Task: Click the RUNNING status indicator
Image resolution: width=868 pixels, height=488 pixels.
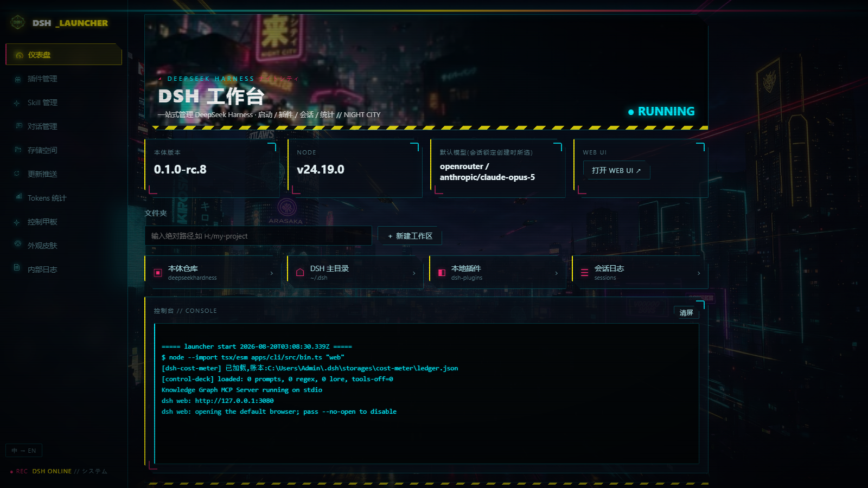Action: (661, 111)
